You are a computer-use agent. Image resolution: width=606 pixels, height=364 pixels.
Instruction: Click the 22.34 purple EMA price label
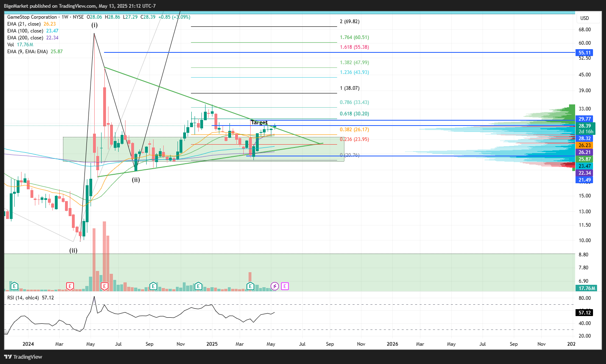coord(584,173)
